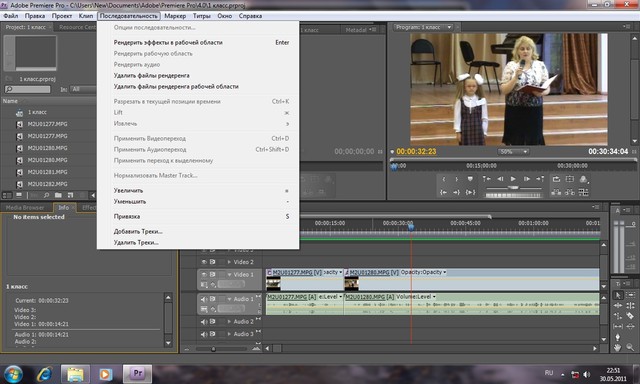Mute the Audio 1 track
The image size is (640, 384).
[204, 299]
